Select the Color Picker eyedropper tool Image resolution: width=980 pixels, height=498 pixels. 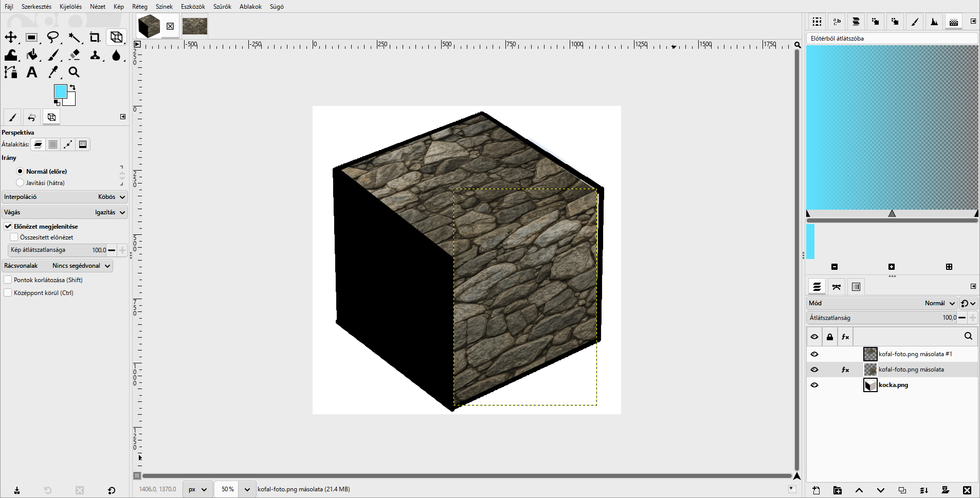53,72
